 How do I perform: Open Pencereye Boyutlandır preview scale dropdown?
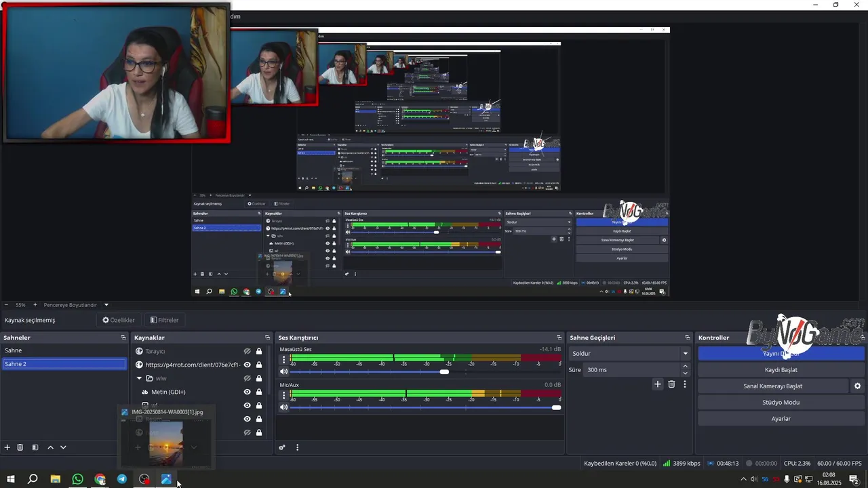106,305
